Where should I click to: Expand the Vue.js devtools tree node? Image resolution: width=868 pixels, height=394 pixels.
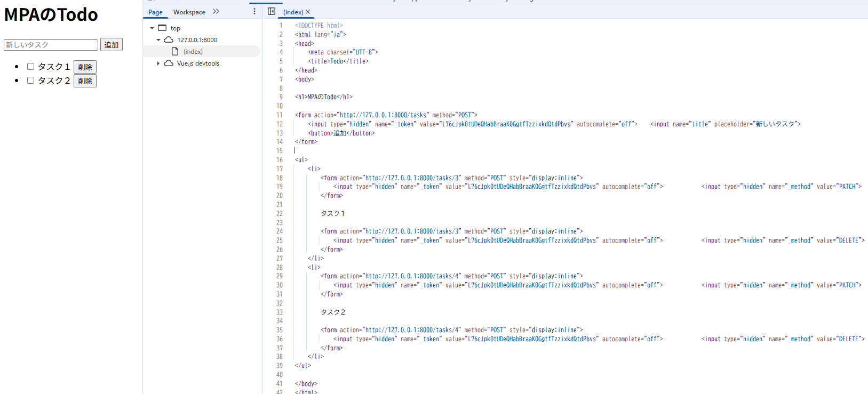158,63
